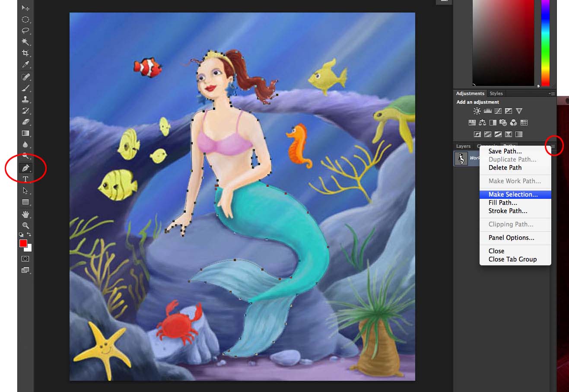The image size is (569, 392).
Task: Select the Rectangle shape tool
Action: coord(25,202)
